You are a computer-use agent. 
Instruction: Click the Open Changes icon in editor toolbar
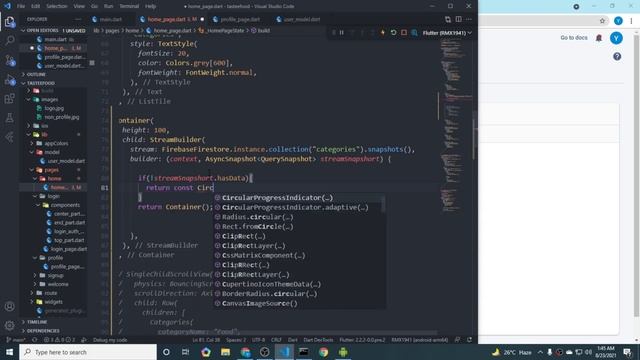448,19
